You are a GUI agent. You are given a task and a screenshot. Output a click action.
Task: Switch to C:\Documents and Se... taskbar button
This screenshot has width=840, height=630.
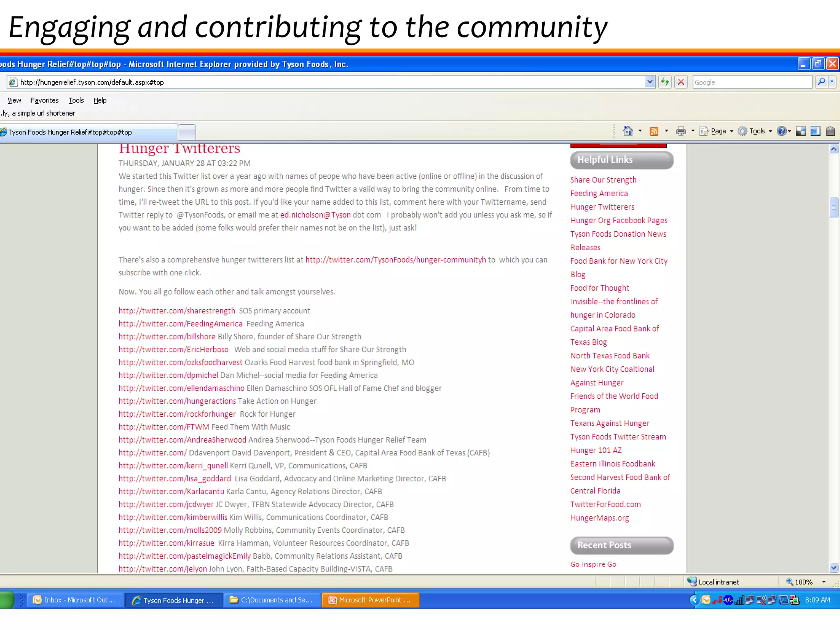272,600
